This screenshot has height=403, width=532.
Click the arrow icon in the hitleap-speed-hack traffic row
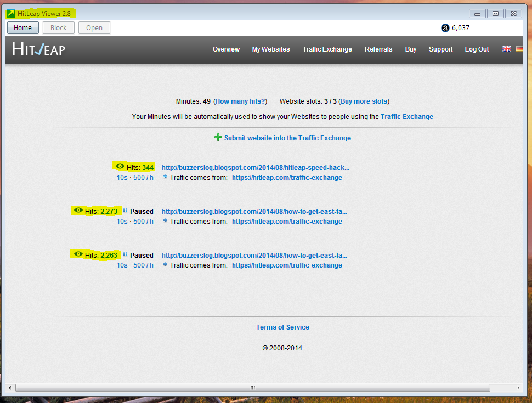(165, 177)
